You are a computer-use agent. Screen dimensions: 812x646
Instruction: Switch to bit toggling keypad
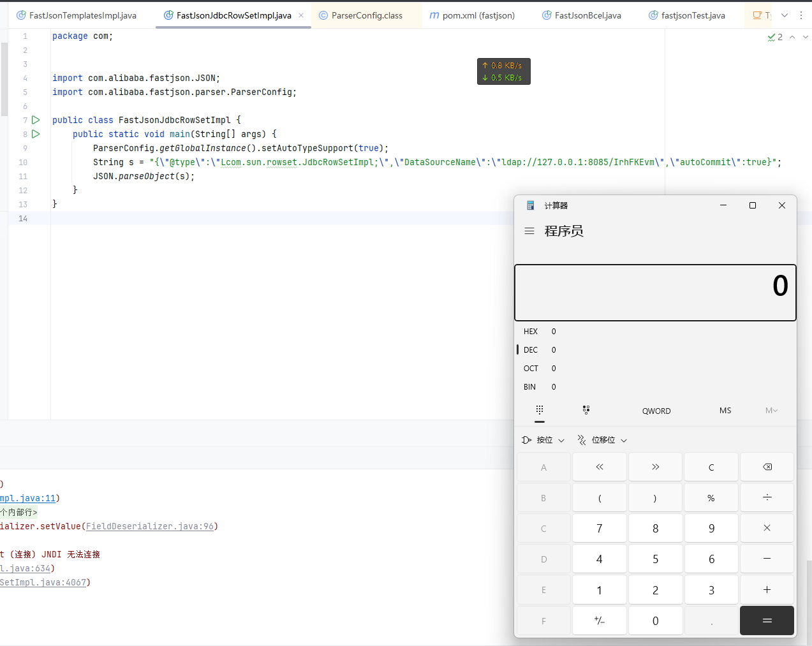click(x=586, y=410)
